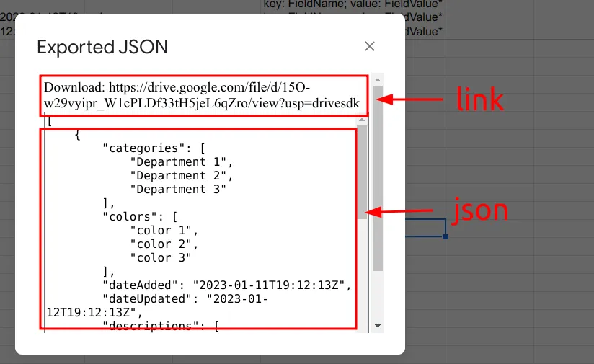Click the "dateAdded" key line

tap(227, 285)
